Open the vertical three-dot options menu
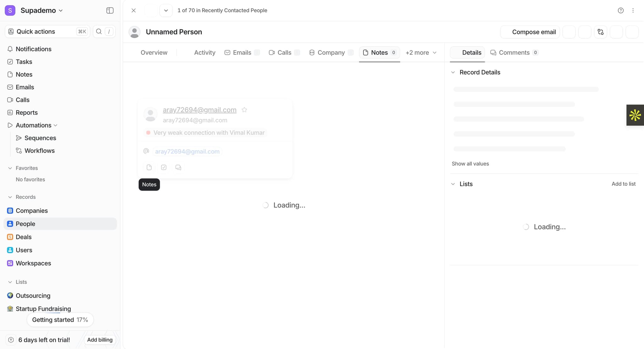The width and height of the screenshot is (644, 349). (x=633, y=10)
